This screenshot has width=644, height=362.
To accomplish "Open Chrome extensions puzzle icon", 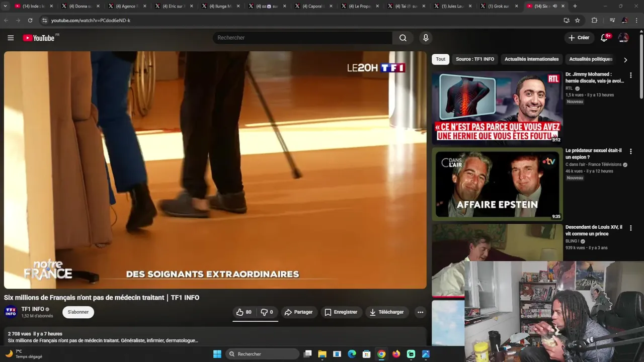I will coord(594,20).
